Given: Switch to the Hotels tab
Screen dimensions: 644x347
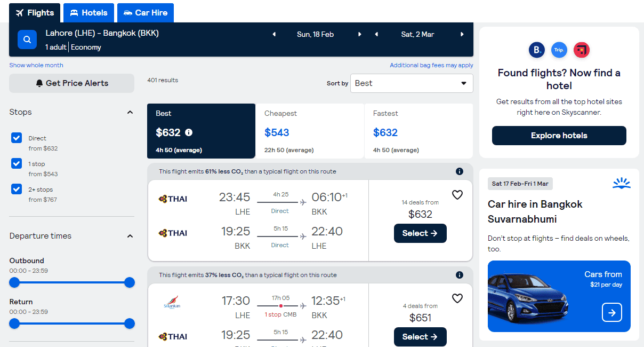Looking at the screenshot, I should click(x=89, y=13).
